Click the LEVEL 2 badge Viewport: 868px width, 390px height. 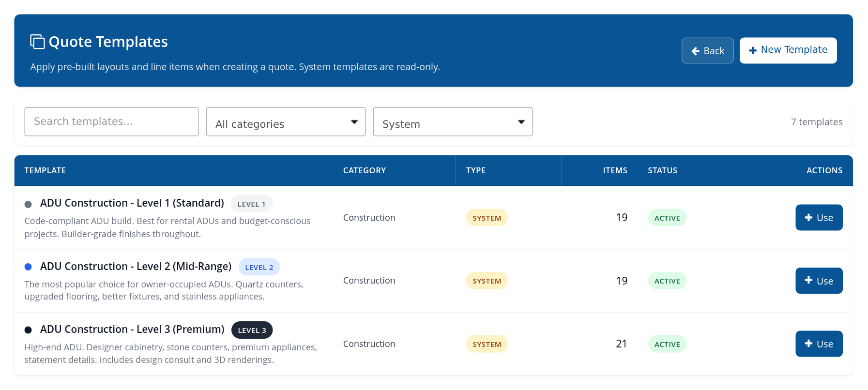pyautogui.click(x=259, y=267)
